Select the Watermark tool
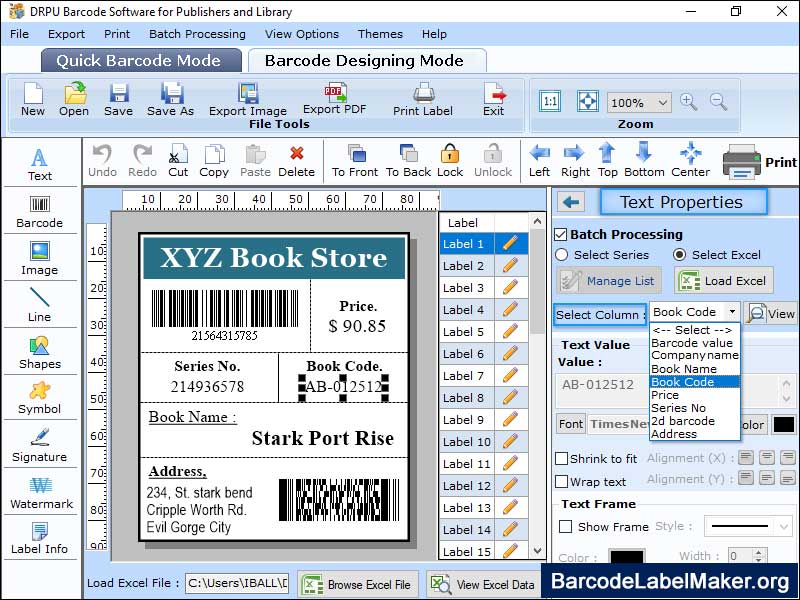This screenshot has width=800, height=600. pyautogui.click(x=39, y=491)
